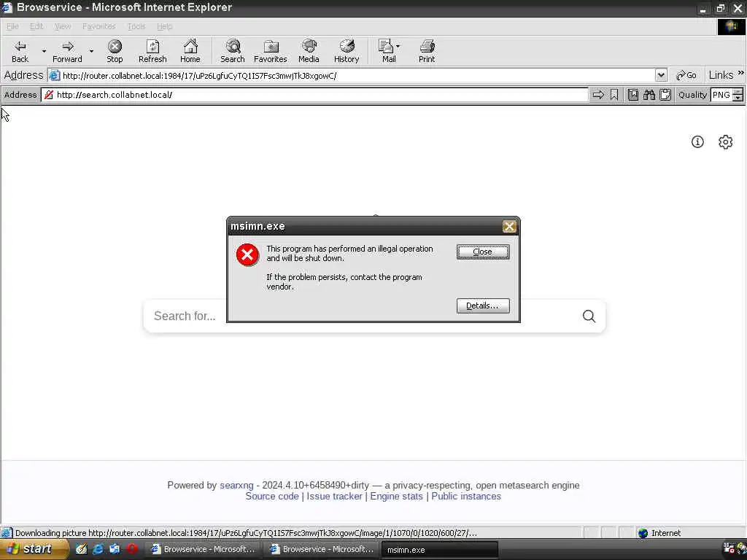Switch to first Browservice taskbar window
This screenshot has width=747, height=560.
pyautogui.click(x=203, y=549)
